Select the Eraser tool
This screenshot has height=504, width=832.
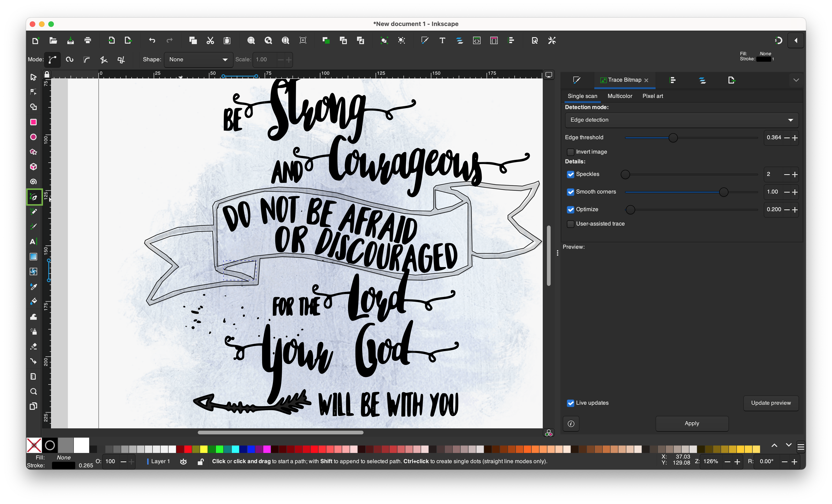click(x=33, y=346)
